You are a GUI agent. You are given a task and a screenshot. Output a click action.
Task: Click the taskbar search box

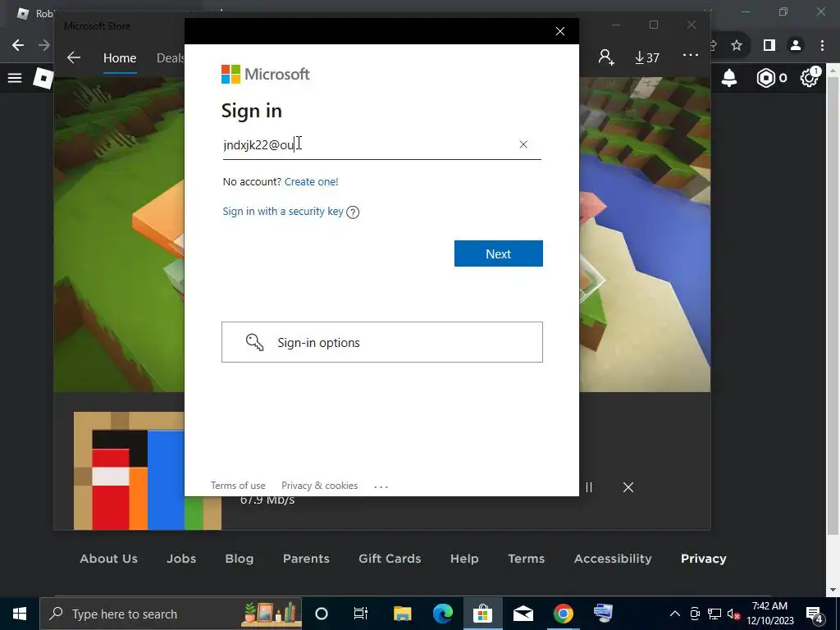(x=171, y=614)
